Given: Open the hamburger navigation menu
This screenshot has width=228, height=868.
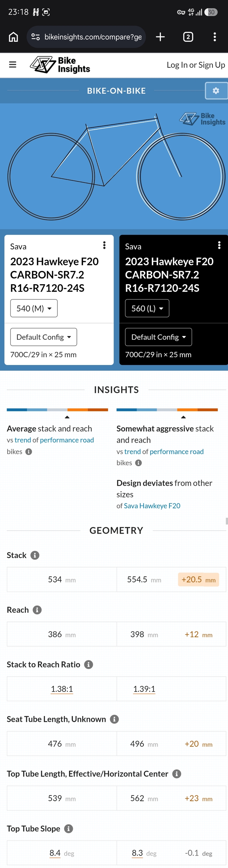Looking at the screenshot, I should (x=12, y=64).
